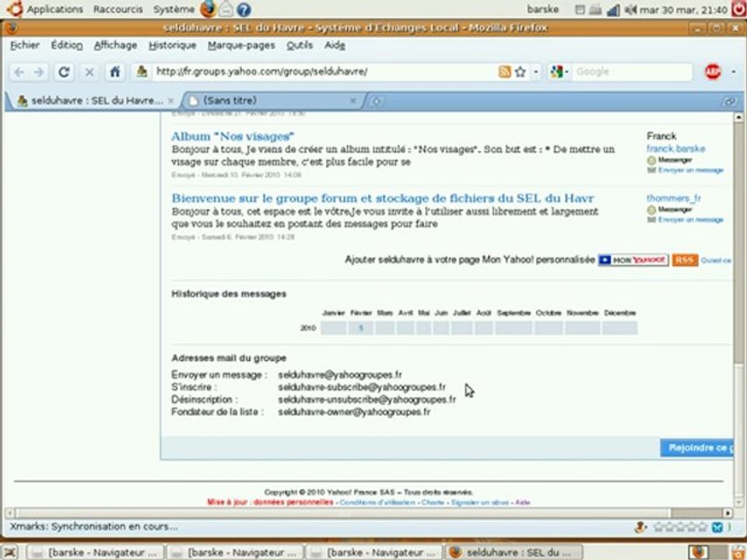Close the selduhavre tab
747x560 pixels.
click(171, 100)
